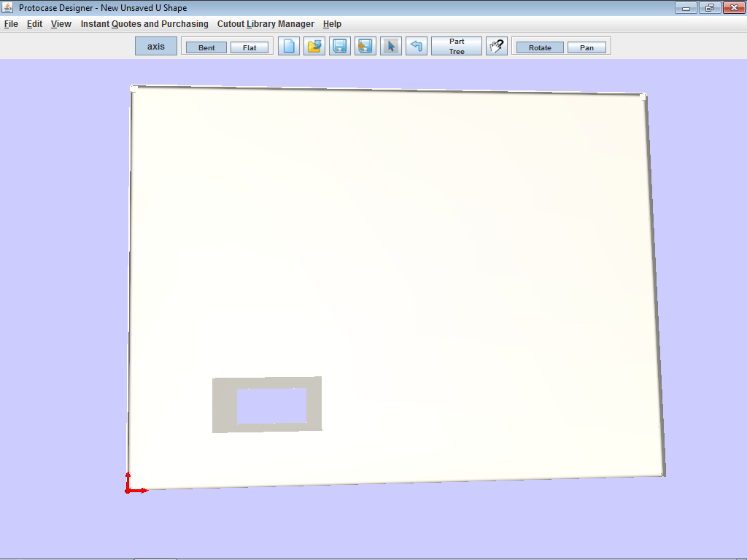Open Instant Quotes and Purchasing menu
747x560 pixels.
point(144,24)
